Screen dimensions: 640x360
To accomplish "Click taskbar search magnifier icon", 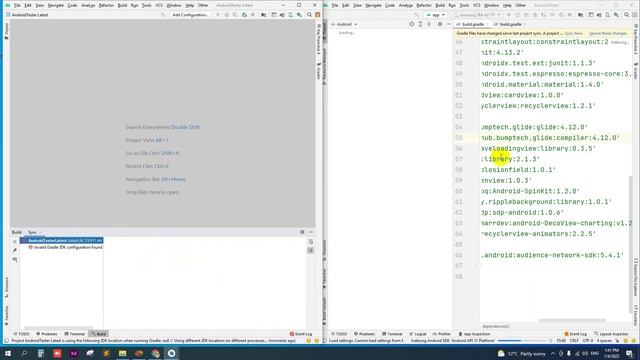I will 24,353.
